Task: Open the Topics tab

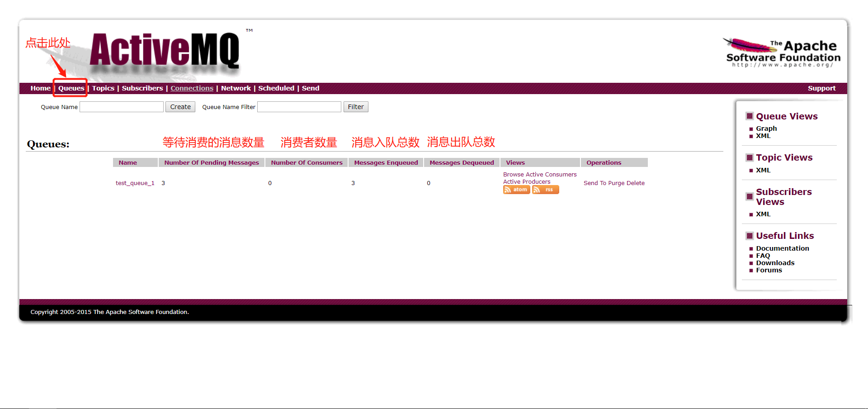Action: pyautogui.click(x=103, y=88)
